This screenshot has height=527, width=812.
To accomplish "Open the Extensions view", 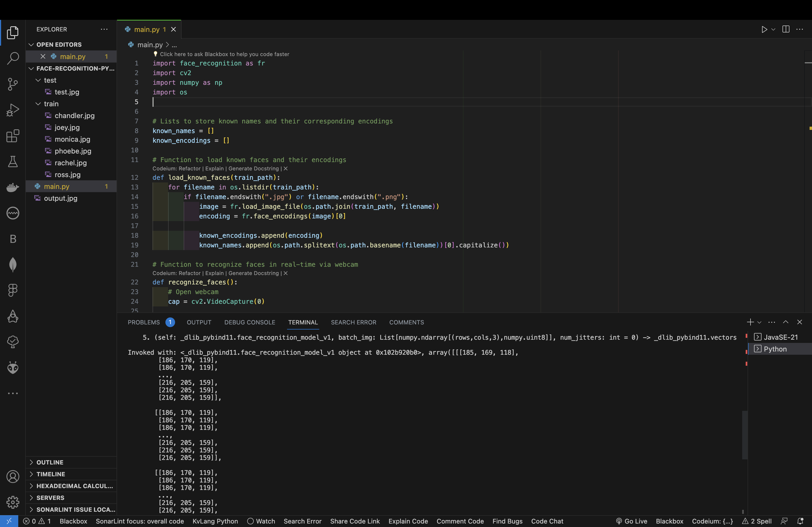I will (13, 136).
